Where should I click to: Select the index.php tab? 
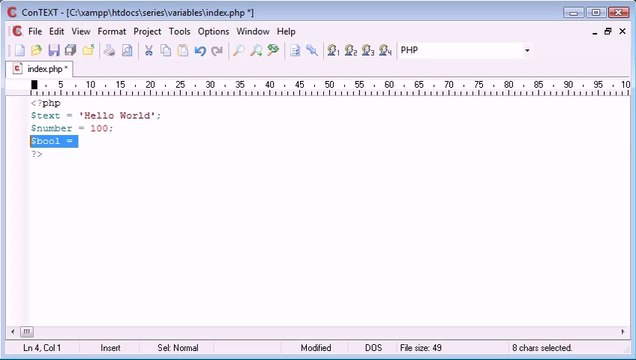(x=39, y=69)
